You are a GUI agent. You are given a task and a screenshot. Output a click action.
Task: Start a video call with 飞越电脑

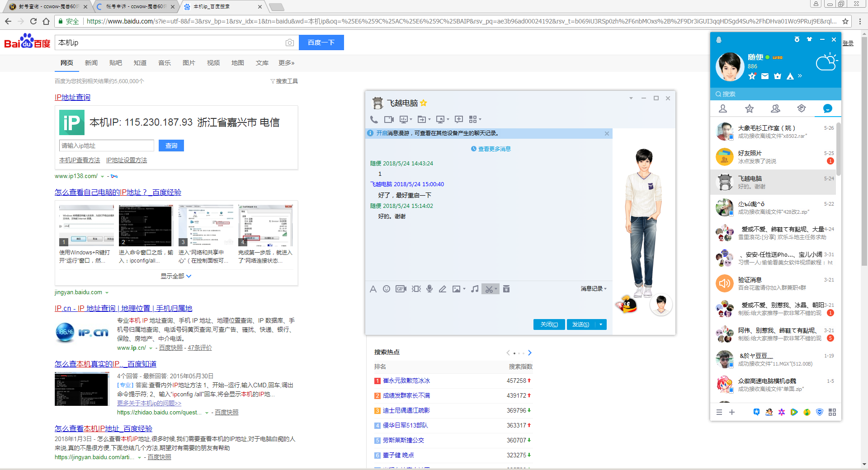coord(389,119)
